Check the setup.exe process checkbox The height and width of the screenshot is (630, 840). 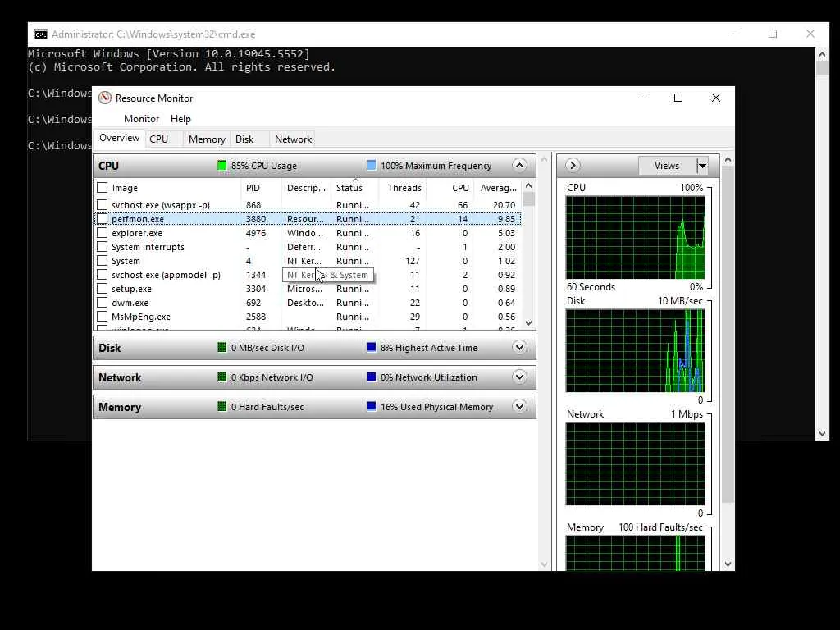pos(102,288)
